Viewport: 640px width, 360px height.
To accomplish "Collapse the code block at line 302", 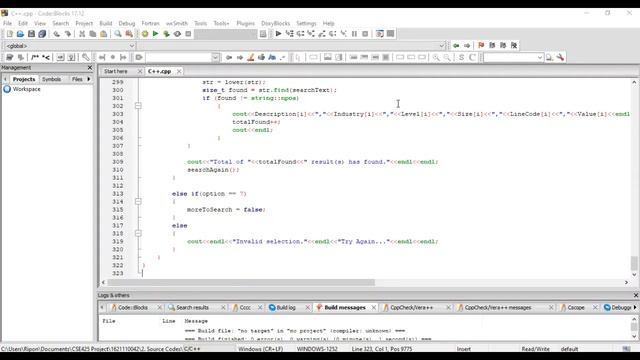I will 138,106.
